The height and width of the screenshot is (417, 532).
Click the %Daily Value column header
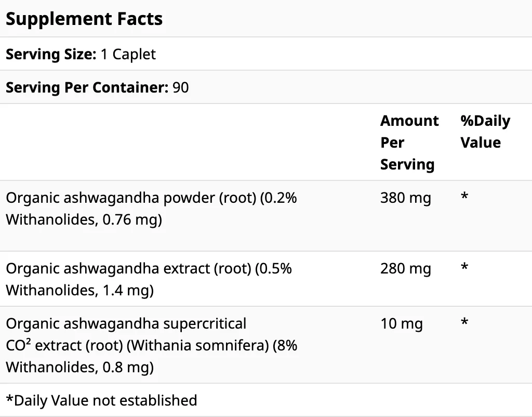tap(485, 132)
